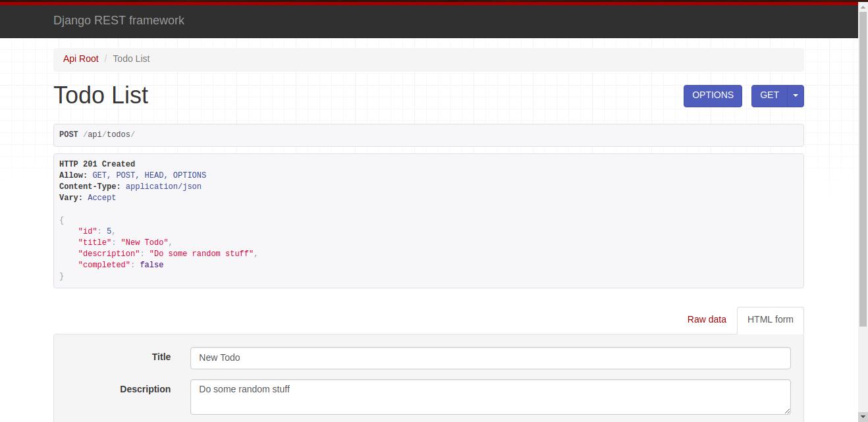This screenshot has width=868, height=422.
Task: Switch to the Raw data tab
Action: 707,319
